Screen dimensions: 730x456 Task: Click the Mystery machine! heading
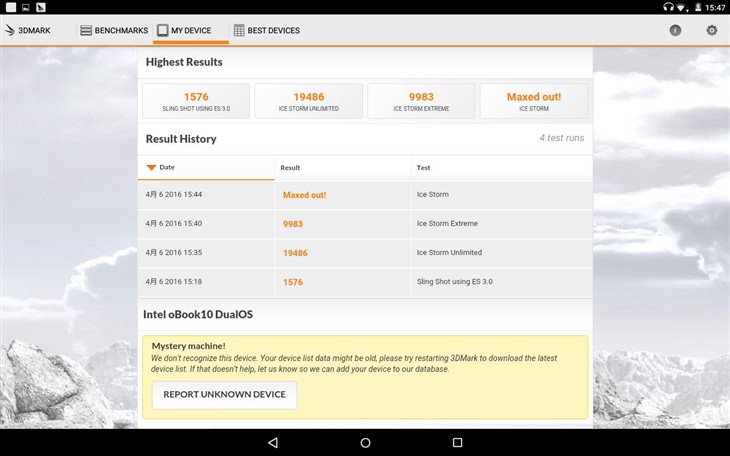(189, 346)
